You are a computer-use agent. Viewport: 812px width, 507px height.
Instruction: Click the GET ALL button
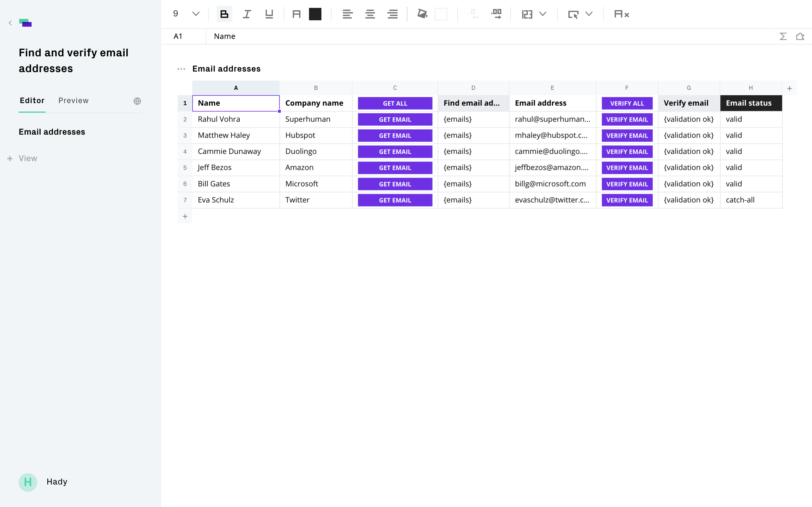tap(395, 103)
